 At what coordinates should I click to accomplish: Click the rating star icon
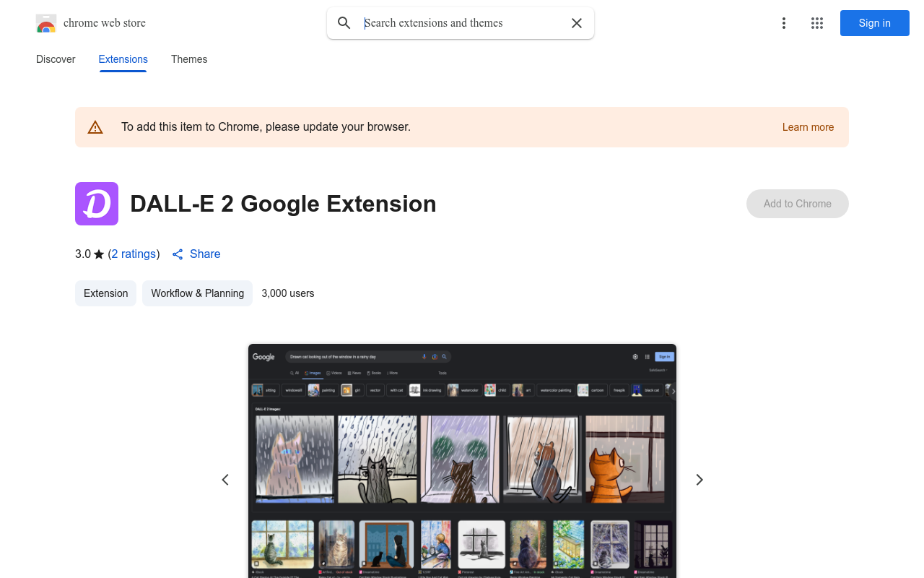[99, 254]
